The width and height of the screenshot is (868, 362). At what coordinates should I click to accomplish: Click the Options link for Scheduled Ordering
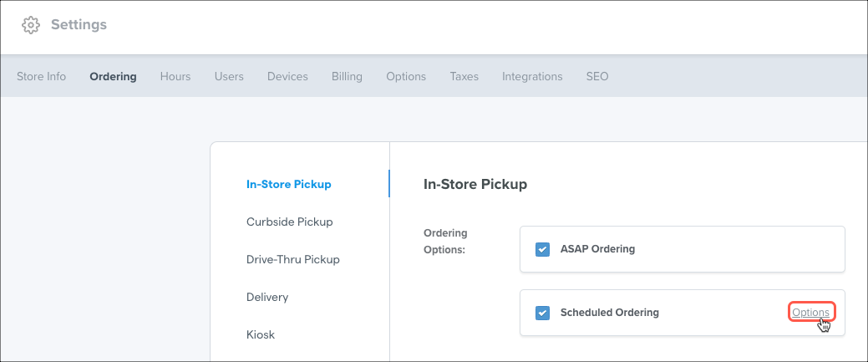click(x=810, y=313)
